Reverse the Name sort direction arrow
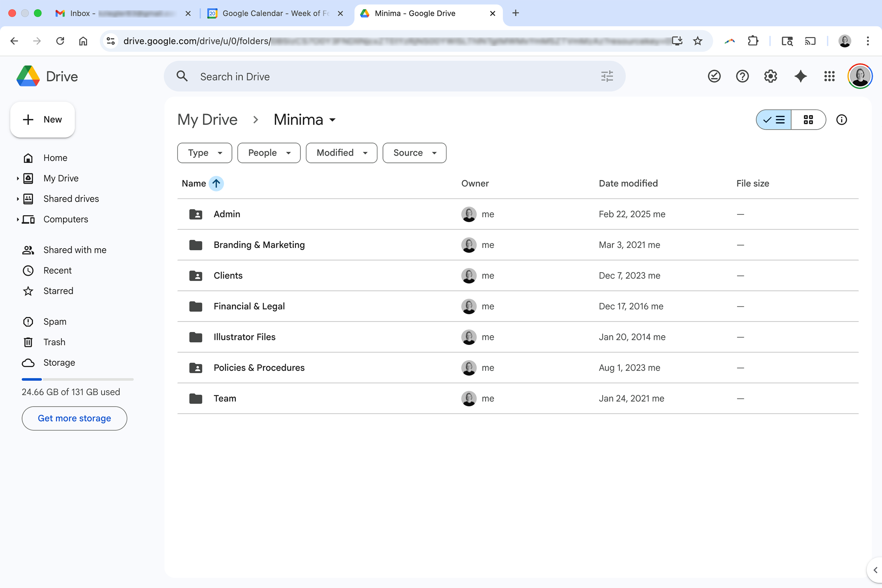882x588 pixels. point(216,183)
